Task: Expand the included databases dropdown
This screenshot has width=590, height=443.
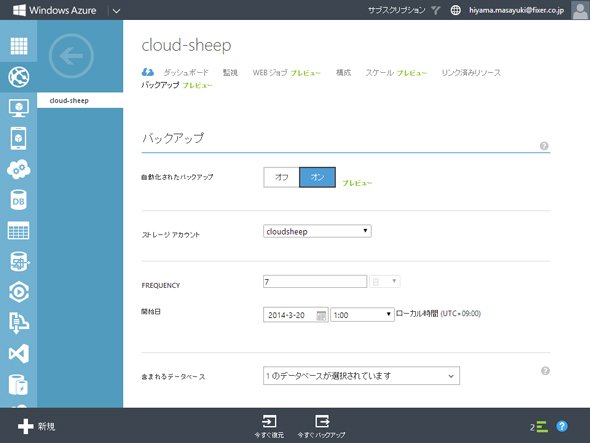Action: pyautogui.click(x=361, y=376)
